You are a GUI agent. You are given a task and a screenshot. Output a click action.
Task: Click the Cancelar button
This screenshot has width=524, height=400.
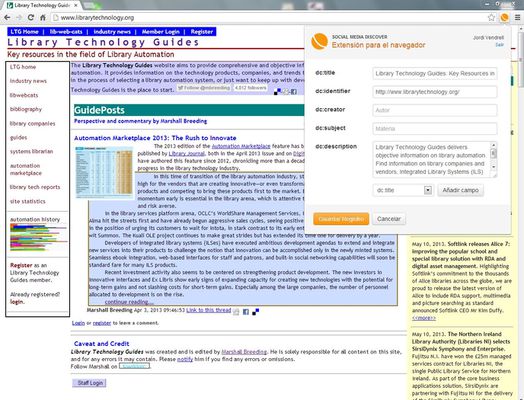[389, 219]
